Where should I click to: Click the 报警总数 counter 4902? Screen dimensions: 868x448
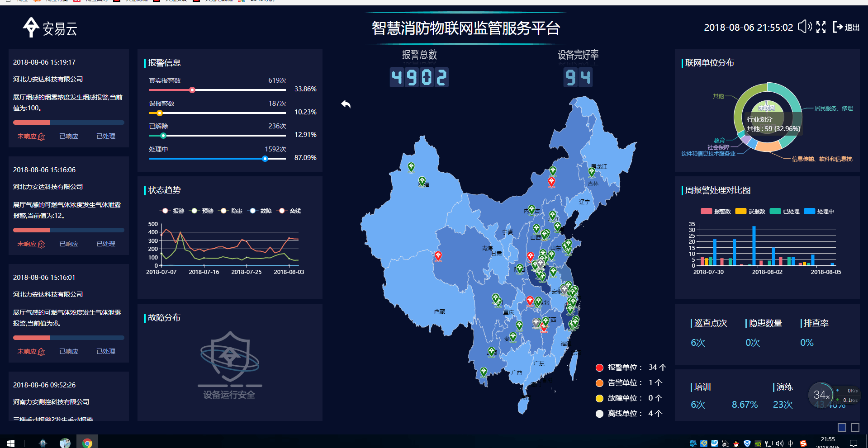click(x=419, y=77)
